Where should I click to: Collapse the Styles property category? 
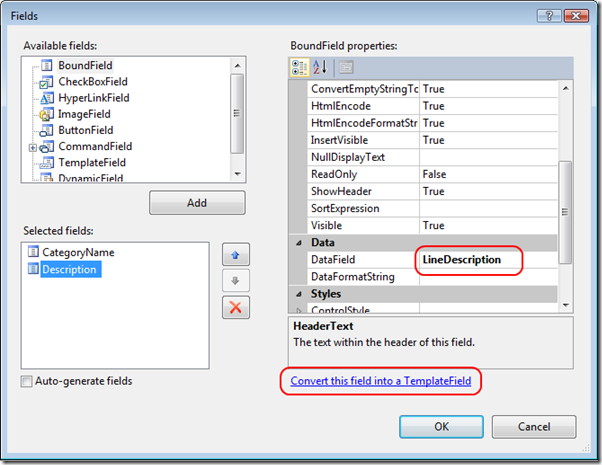click(296, 294)
